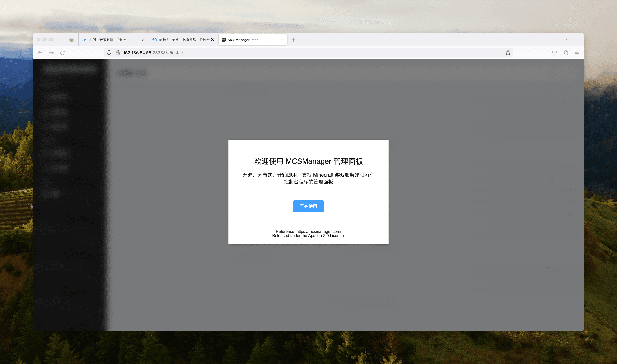Viewport: 617px width, 364px height.
Task: Go back to previous page
Action: coord(40,52)
